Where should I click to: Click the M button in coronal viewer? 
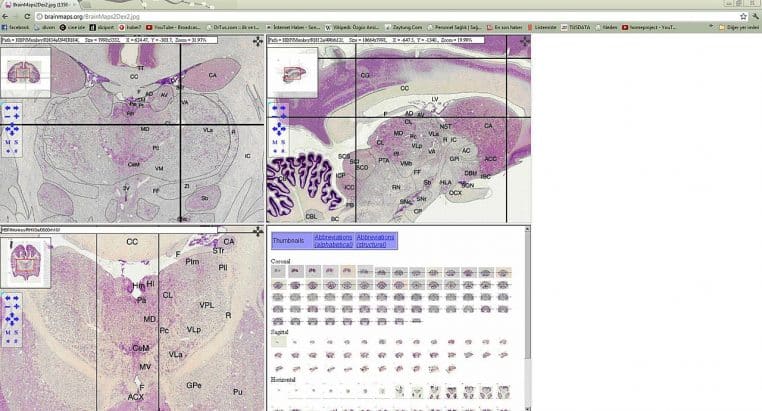[x=8, y=142]
